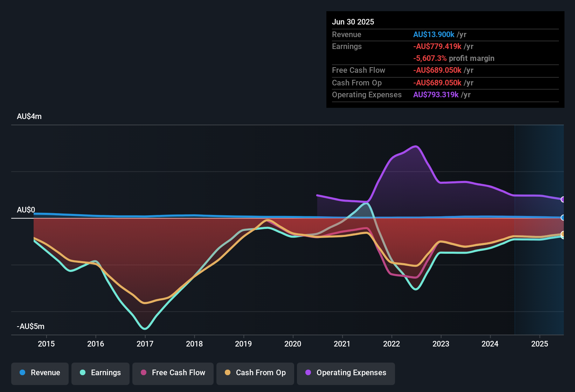Toggle the Revenue legend series
Image resolution: width=575 pixels, height=392 pixels.
(40, 373)
